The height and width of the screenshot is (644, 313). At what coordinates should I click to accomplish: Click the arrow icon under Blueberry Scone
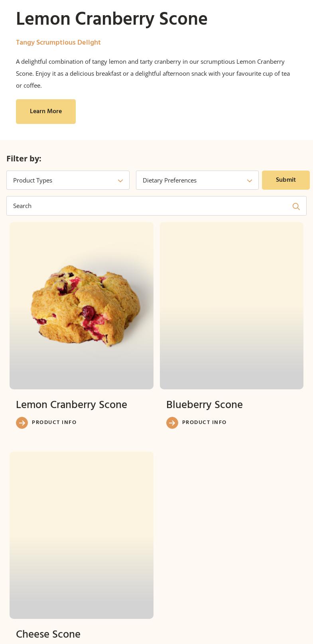172,423
